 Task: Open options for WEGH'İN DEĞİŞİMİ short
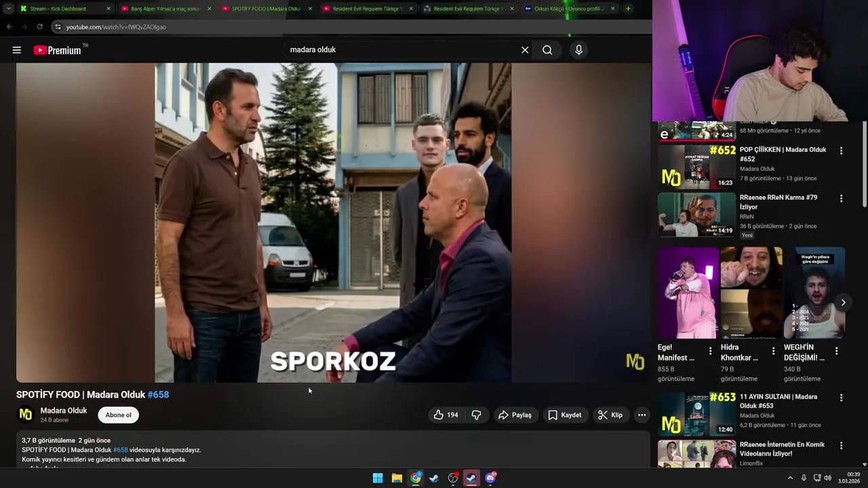836,351
